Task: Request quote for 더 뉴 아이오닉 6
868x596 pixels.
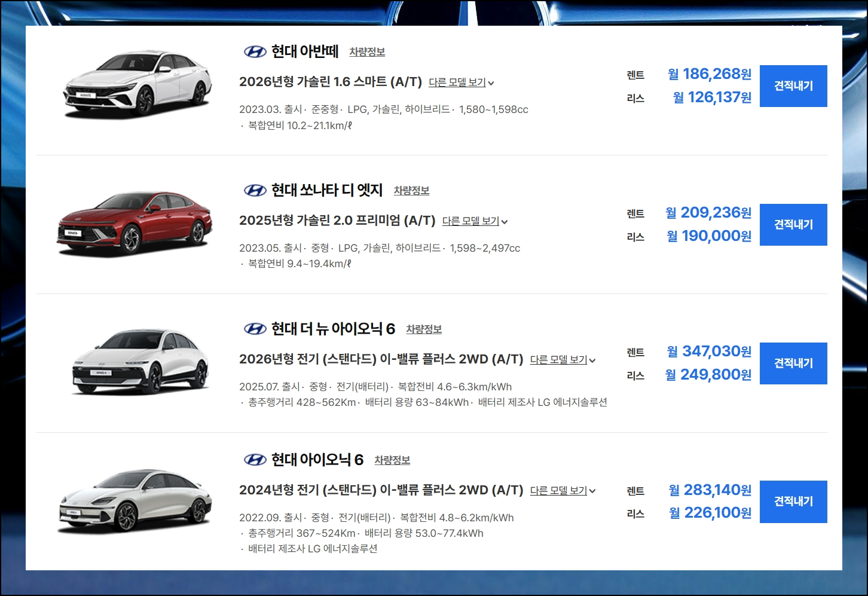Action: [x=793, y=363]
